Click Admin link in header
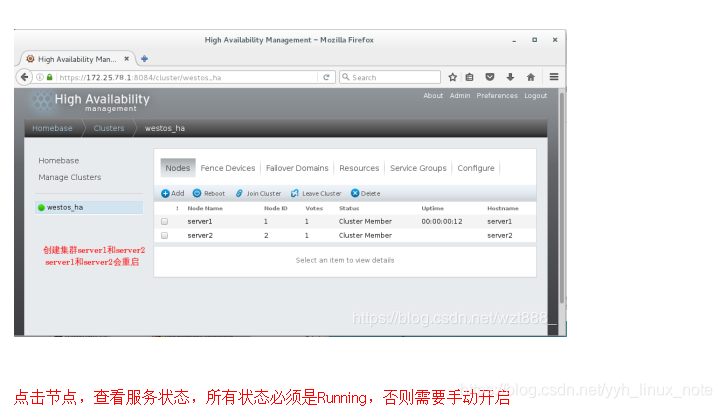722x408 pixels. [460, 96]
